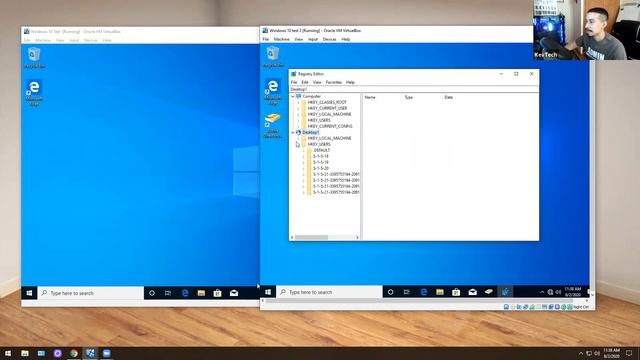Screen dimensions: 640x360
Task: Click volume icon in test 2 VM tray
Action: 558,292
